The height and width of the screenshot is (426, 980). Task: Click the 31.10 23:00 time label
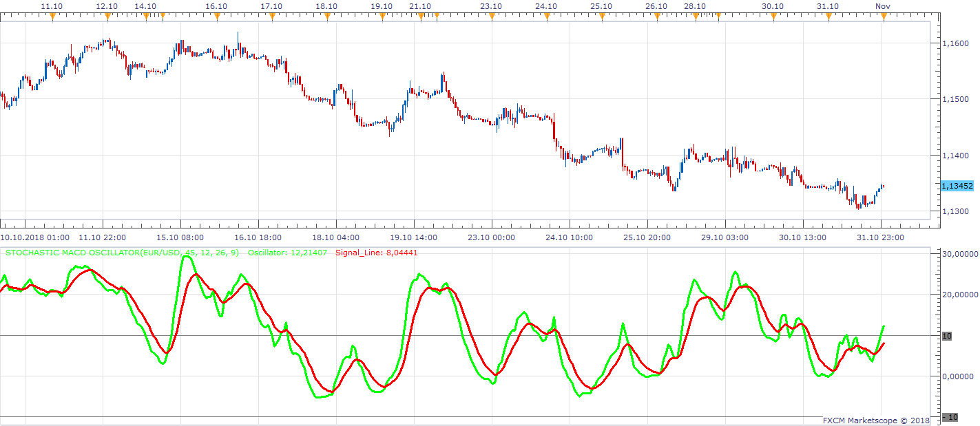click(881, 237)
